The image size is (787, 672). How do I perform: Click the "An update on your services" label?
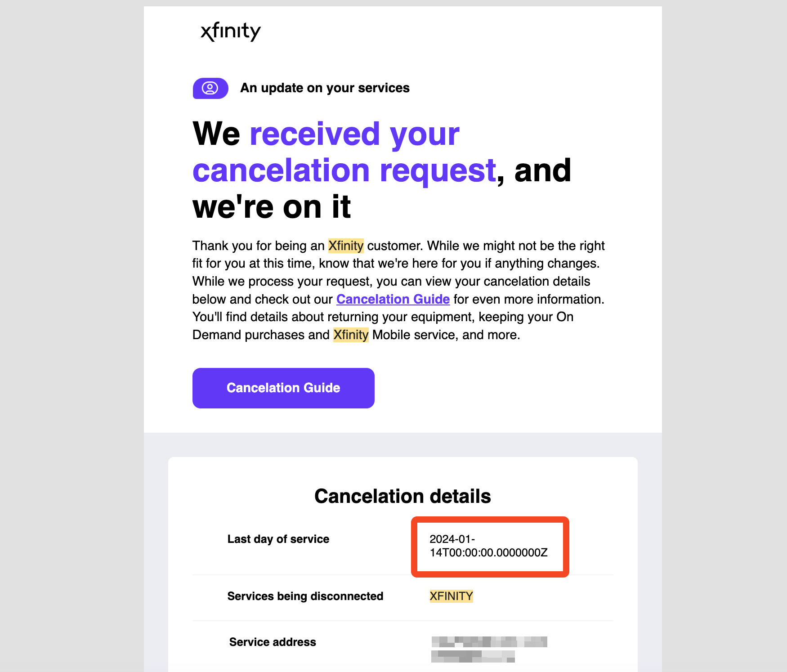coord(325,88)
